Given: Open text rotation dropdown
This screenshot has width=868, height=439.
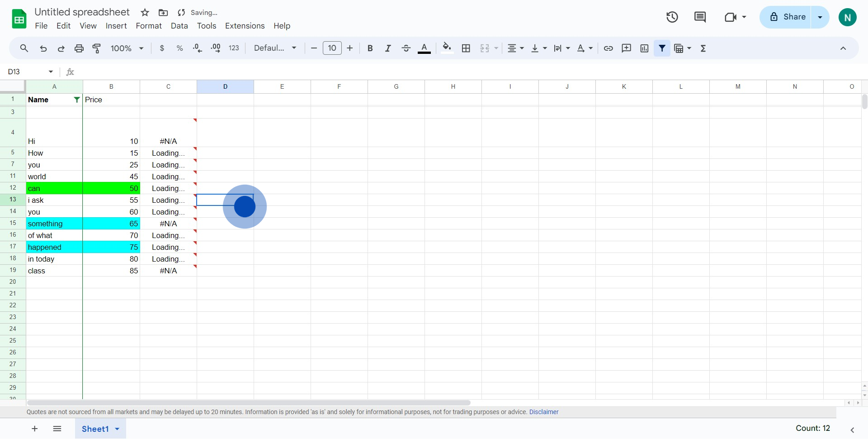Looking at the screenshot, I should pos(585,48).
